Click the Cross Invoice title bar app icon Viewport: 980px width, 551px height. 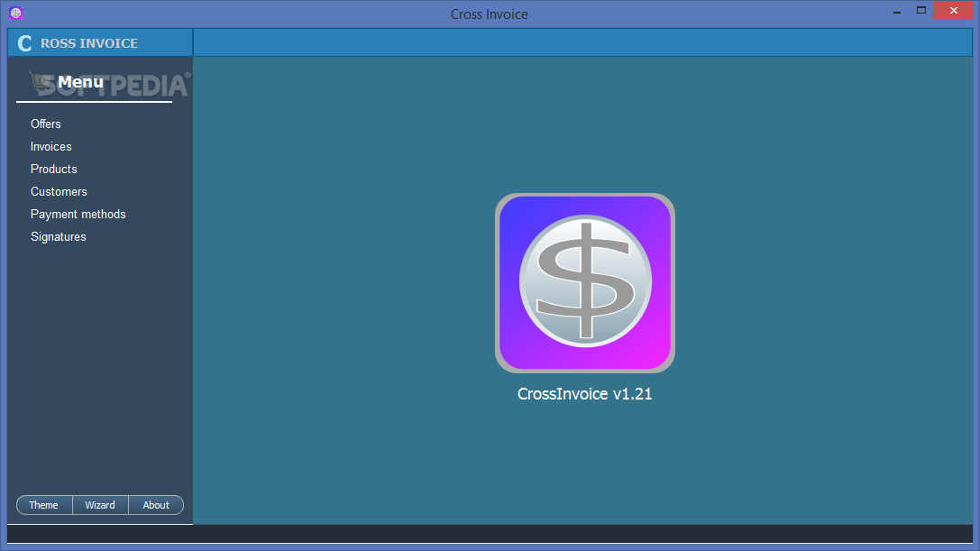point(15,13)
